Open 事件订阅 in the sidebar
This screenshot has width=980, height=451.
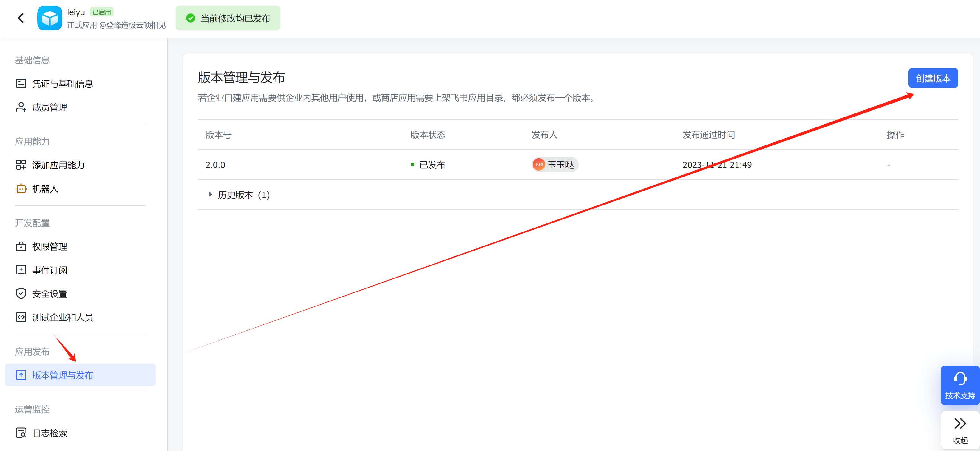49,270
